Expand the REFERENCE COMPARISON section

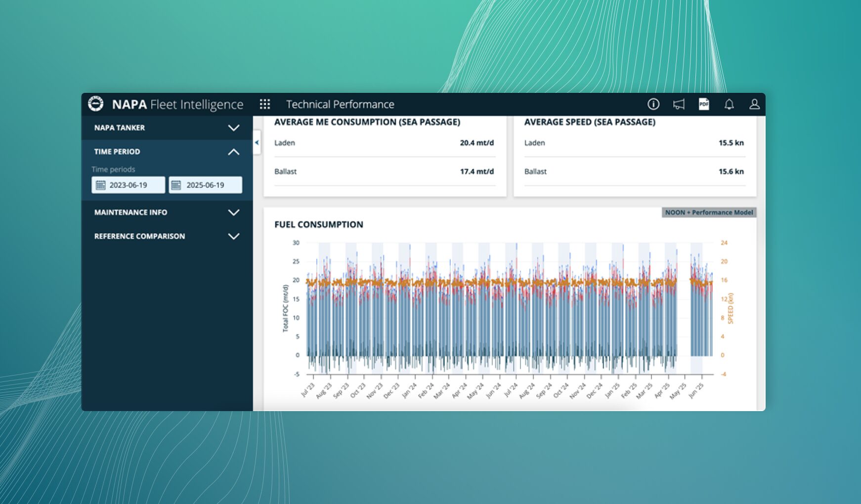pyautogui.click(x=233, y=236)
